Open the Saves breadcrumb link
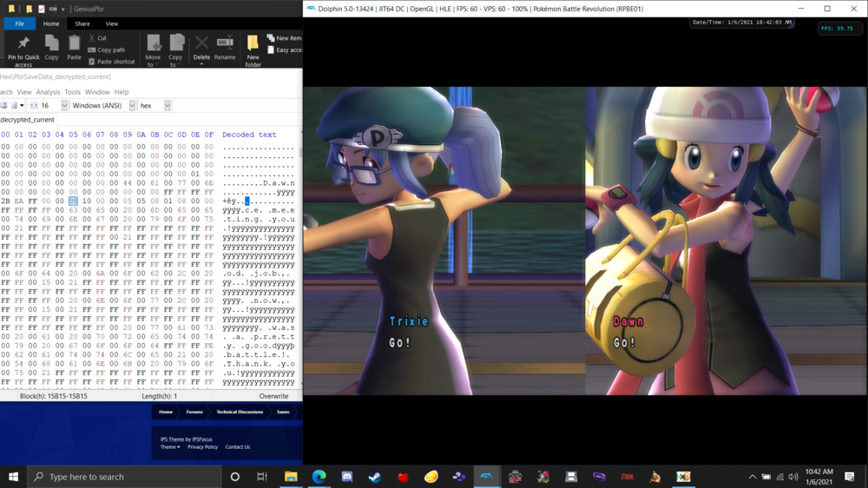Viewport: 868px width, 488px height. 283,412
